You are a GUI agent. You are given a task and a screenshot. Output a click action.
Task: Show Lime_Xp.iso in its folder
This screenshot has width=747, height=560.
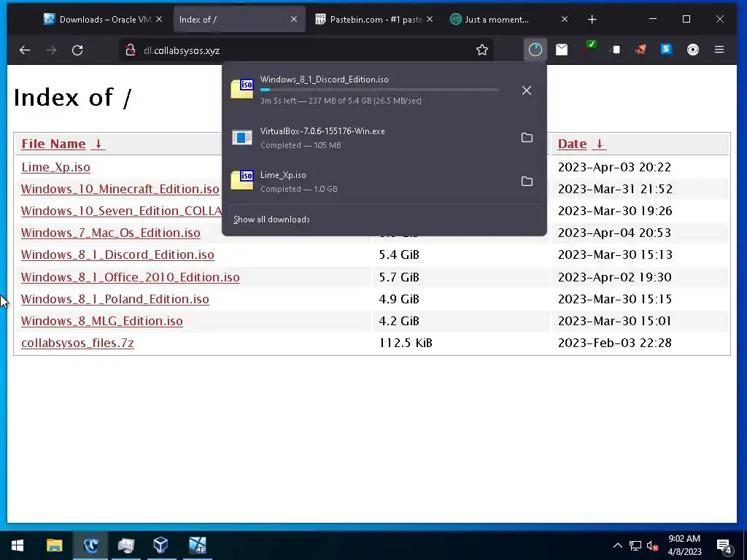click(527, 182)
